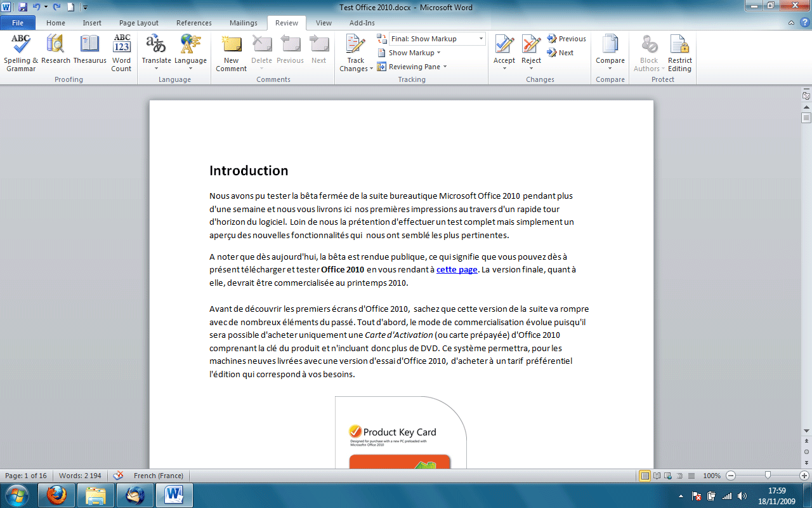
Task: Open Windows Explorer from the taskbar
Action: tap(96, 495)
